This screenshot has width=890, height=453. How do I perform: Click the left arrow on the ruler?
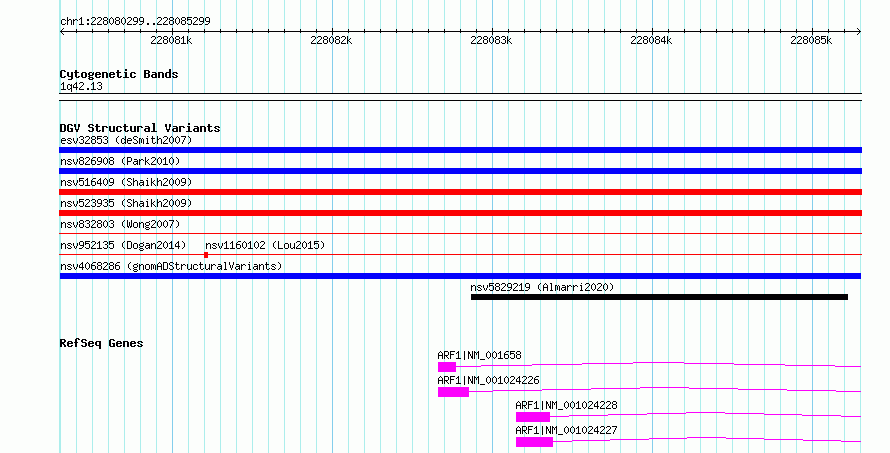click(x=62, y=32)
